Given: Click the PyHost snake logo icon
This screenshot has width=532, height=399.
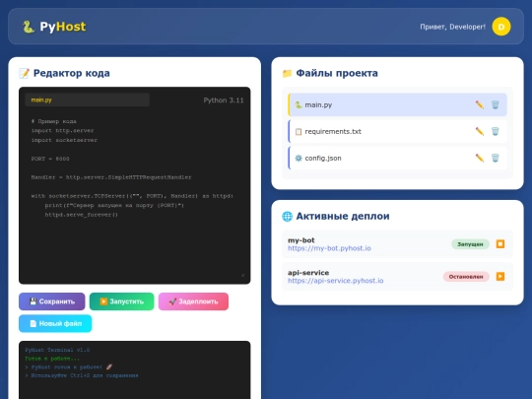Looking at the screenshot, I should pyautogui.click(x=29, y=27).
